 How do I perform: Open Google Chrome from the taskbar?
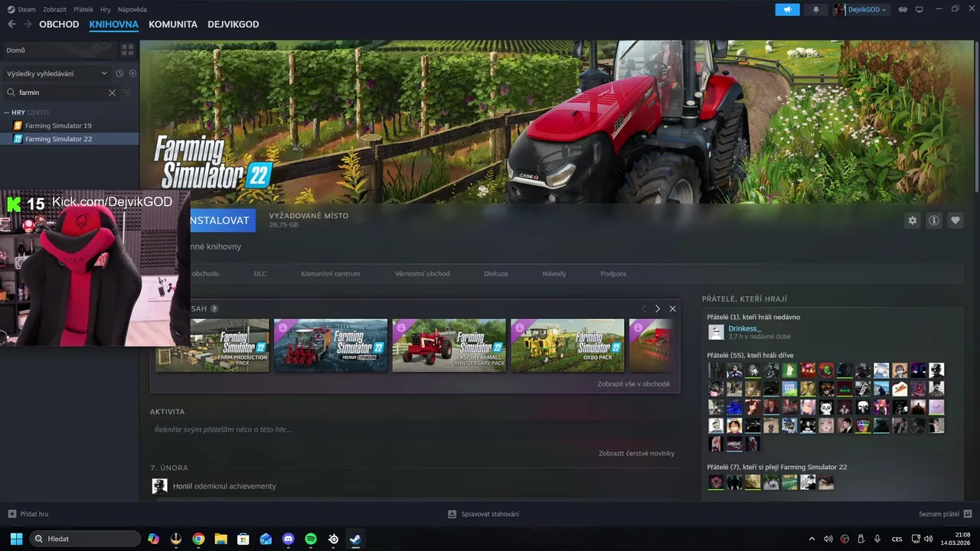click(x=198, y=539)
